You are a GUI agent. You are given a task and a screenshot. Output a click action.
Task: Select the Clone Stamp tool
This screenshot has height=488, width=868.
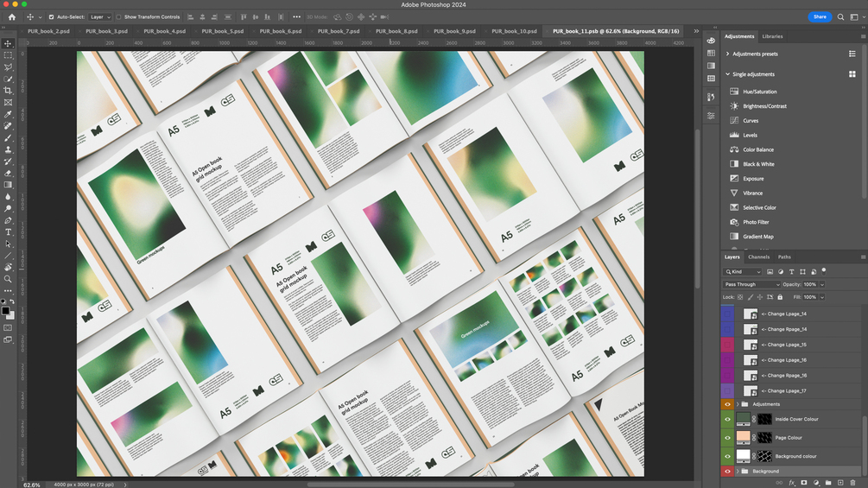8,149
